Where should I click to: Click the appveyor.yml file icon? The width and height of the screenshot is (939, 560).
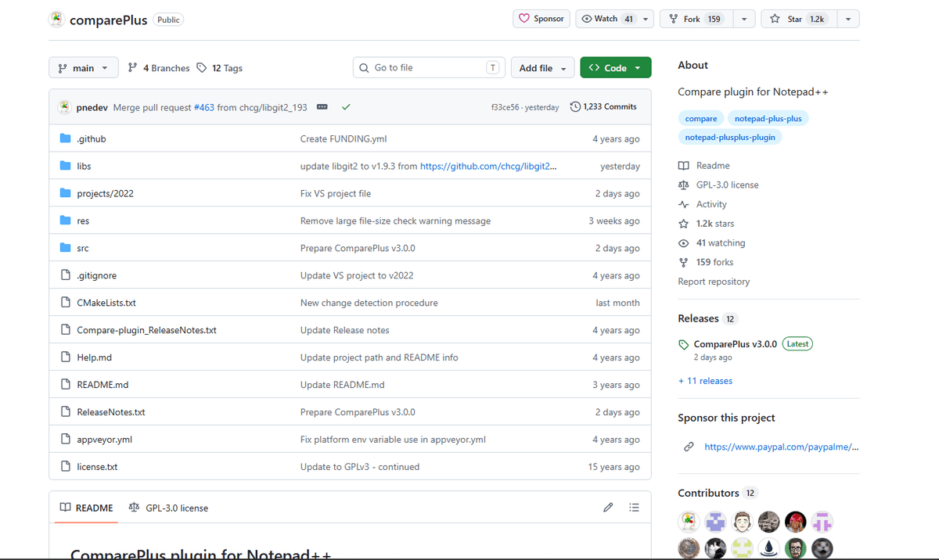tap(66, 440)
